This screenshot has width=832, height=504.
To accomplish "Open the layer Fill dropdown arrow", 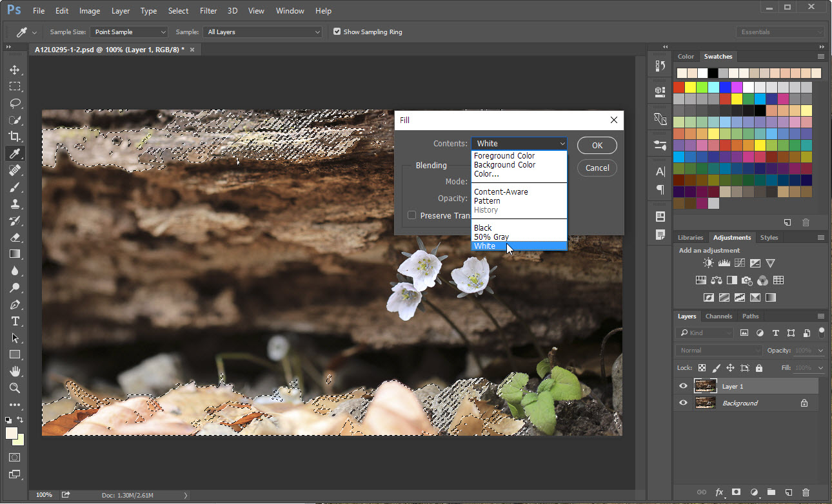I will pos(820,368).
